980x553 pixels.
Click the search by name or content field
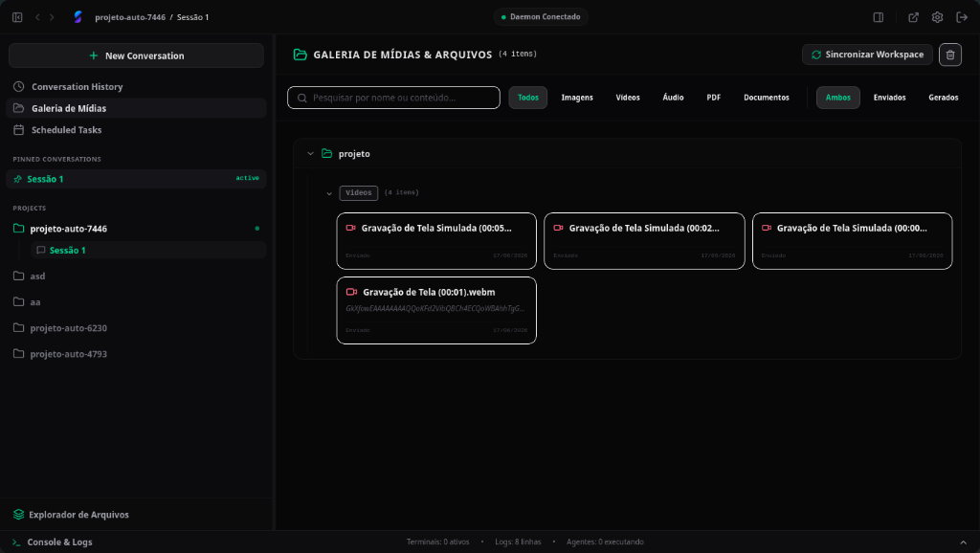click(x=393, y=98)
